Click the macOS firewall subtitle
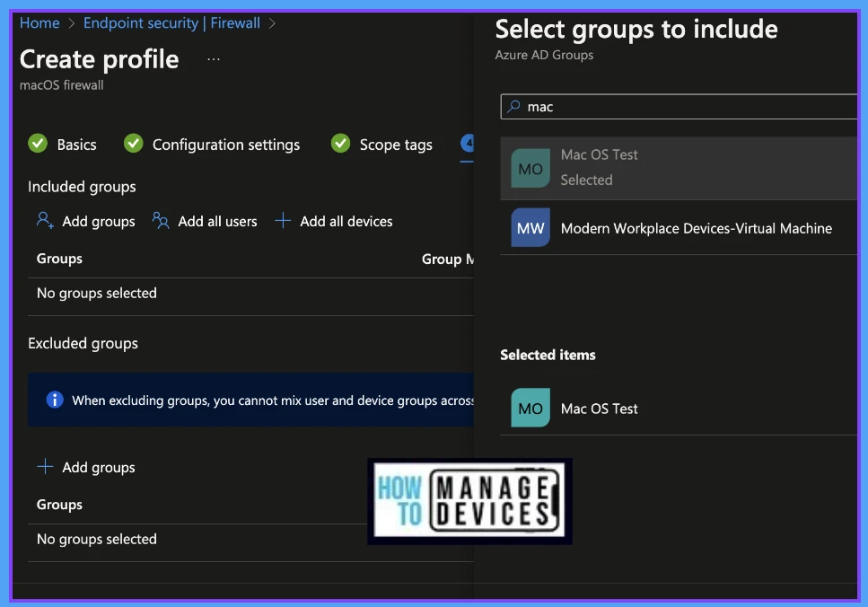The width and height of the screenshot is (868, 607). pos(61,85)
